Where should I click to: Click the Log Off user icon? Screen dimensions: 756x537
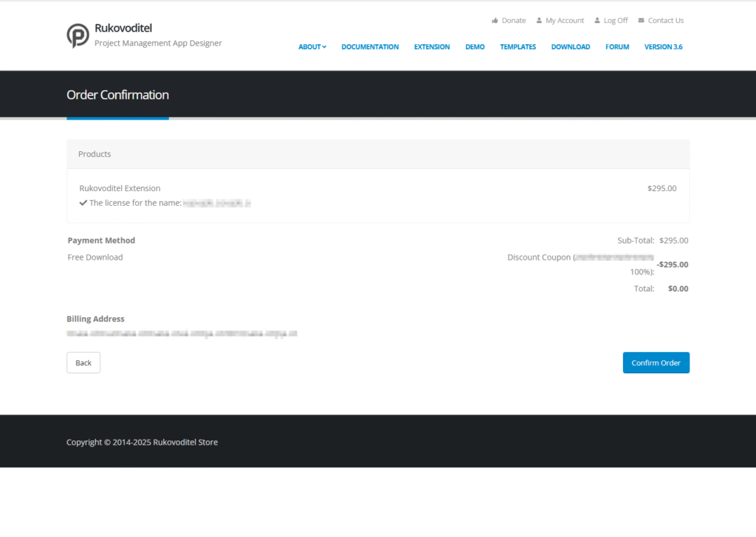(597, 21)
